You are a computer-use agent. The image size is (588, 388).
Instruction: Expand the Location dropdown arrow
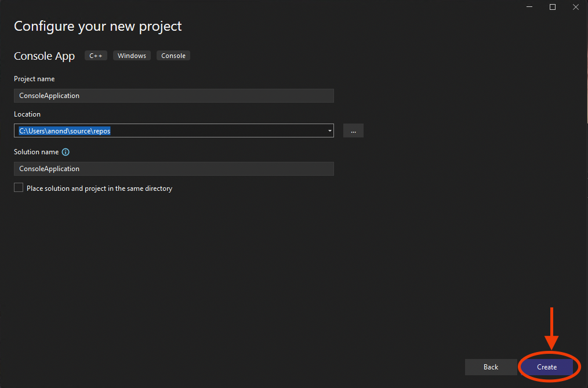point(330,131)
